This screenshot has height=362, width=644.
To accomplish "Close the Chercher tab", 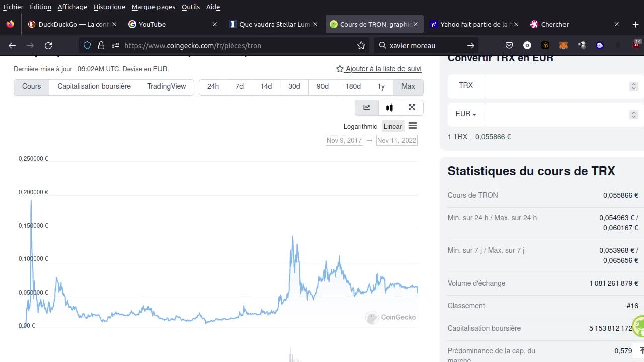I will pyautogui.click(x=617, y=24).
